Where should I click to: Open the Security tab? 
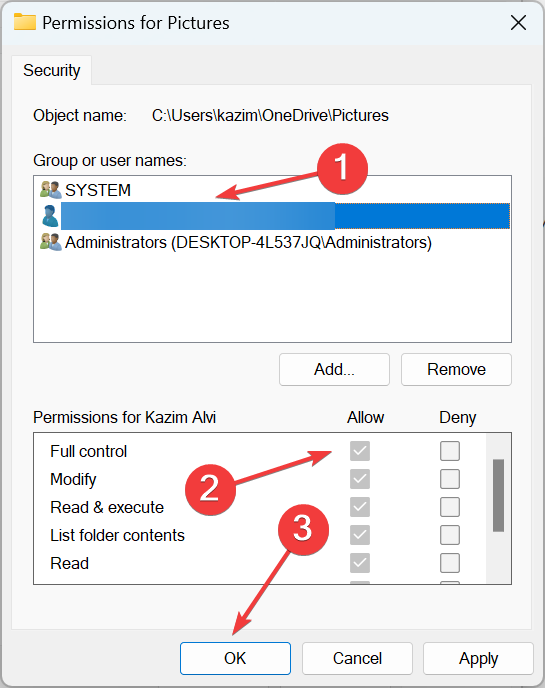pos(52,70)
